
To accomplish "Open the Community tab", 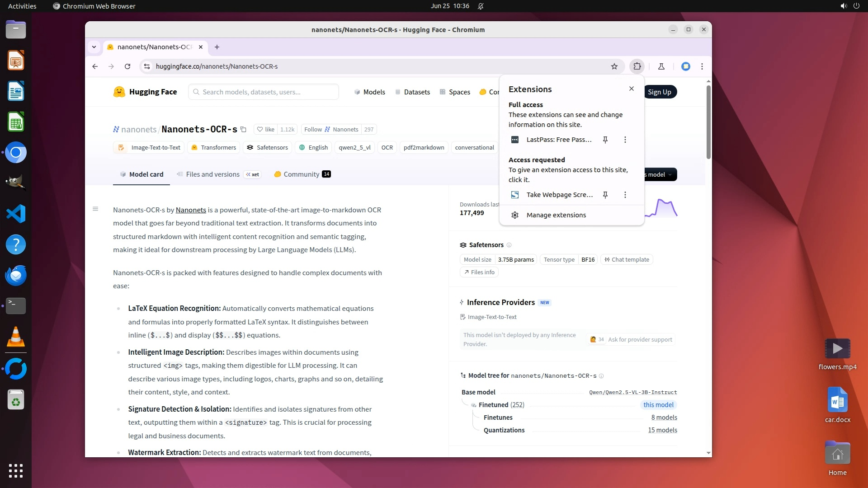I will click(x=301, y=174).
